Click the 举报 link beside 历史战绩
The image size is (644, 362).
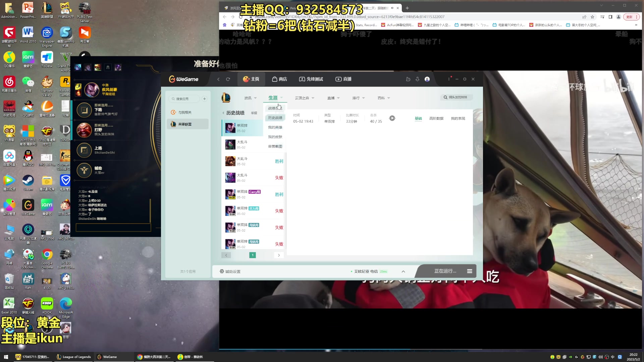tap(254, 113)
